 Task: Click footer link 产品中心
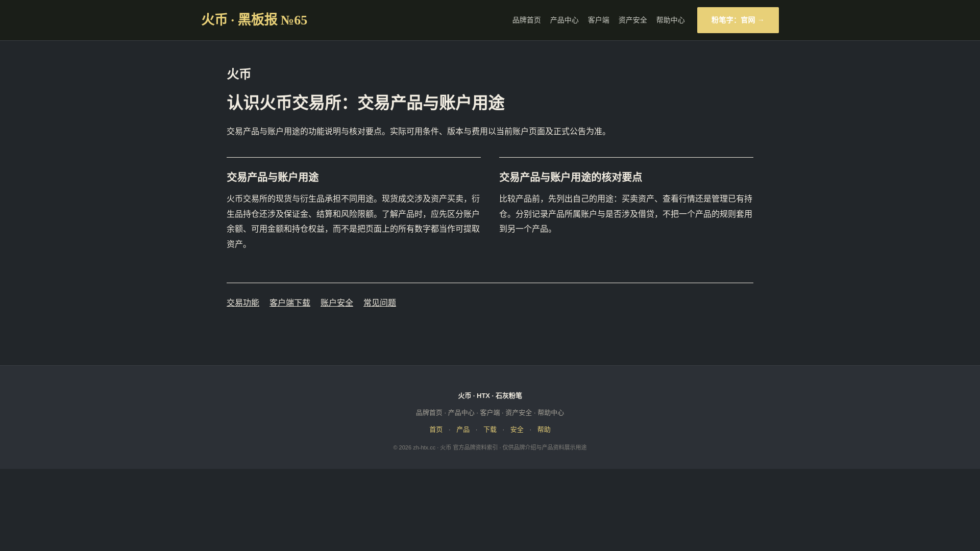click(461, 412)
